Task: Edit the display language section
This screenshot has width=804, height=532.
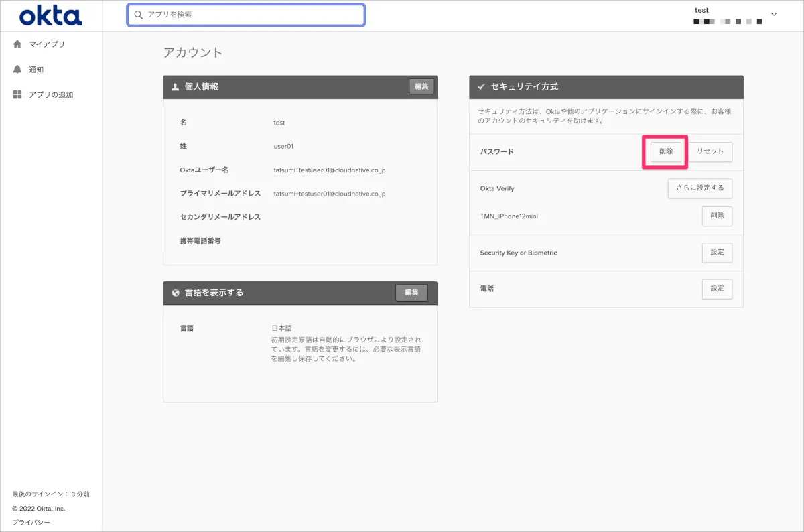Action: click(411, 293)
